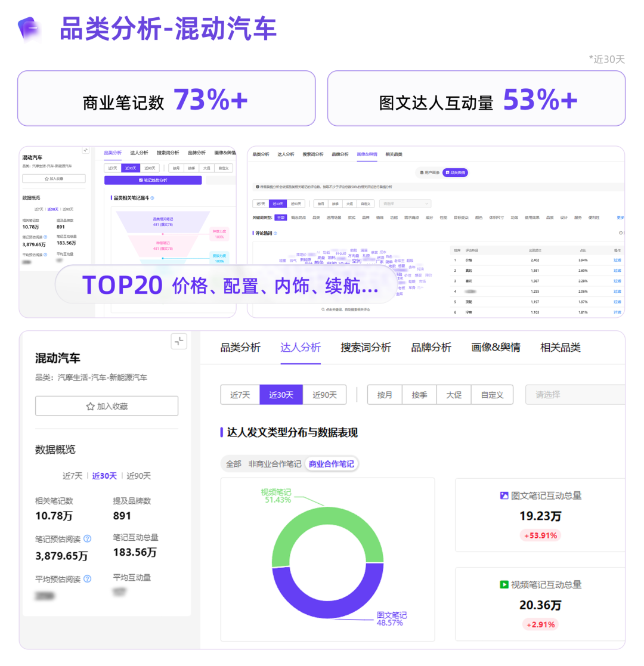Choose the 自定义 custom date range option
This screenshot has height=666, width=644.
[x=492, y=395]
